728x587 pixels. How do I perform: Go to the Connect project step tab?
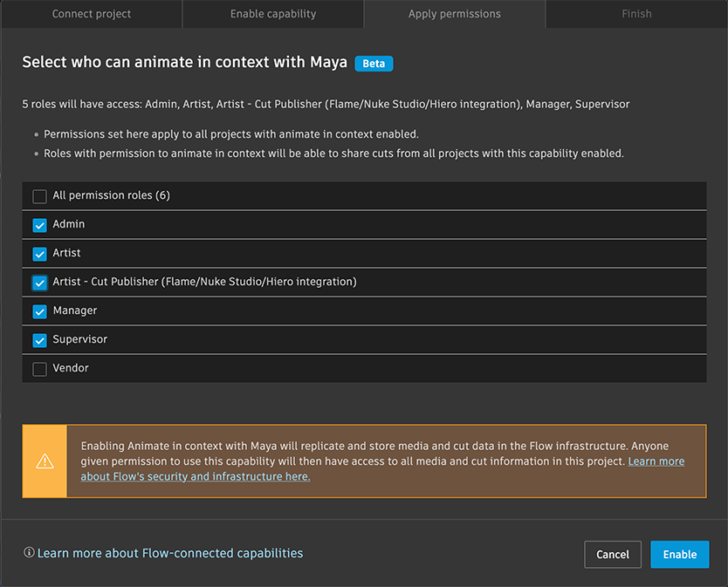[92, 14]
